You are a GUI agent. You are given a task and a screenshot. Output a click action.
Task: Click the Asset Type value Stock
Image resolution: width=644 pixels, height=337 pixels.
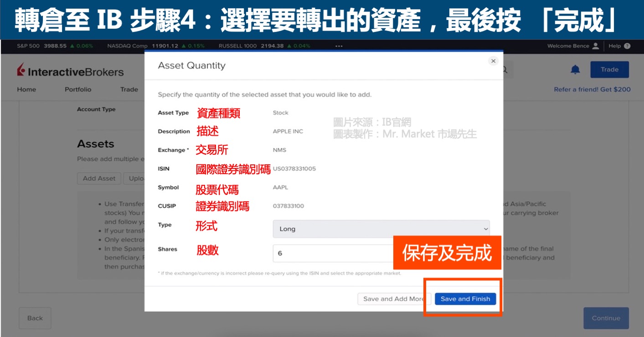click(281, 113)
